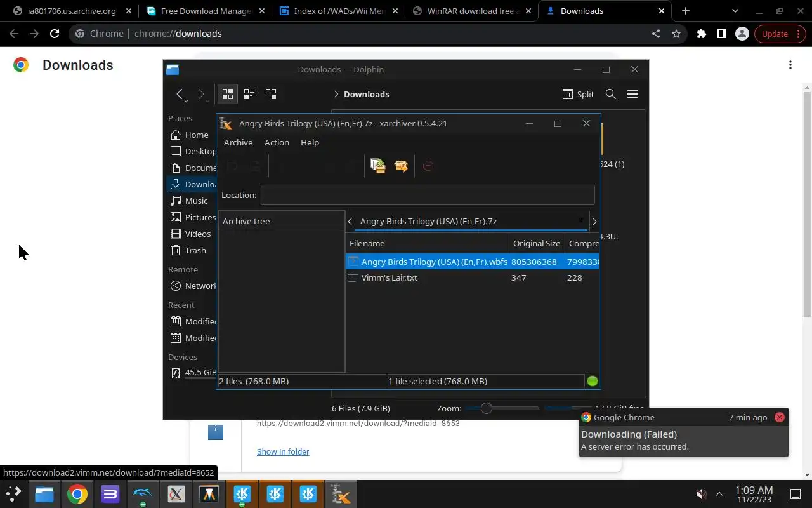Click the red Stop icon in xarchiver toolbar

[428, 166]
